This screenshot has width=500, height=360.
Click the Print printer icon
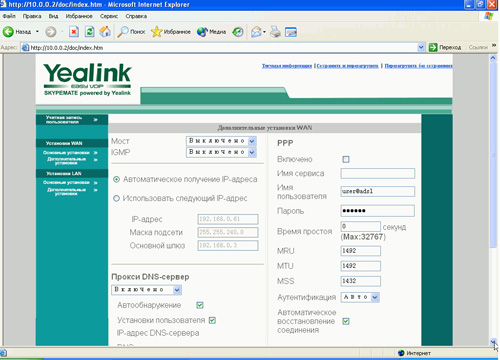pyautogui.click(x=275, y=32)
